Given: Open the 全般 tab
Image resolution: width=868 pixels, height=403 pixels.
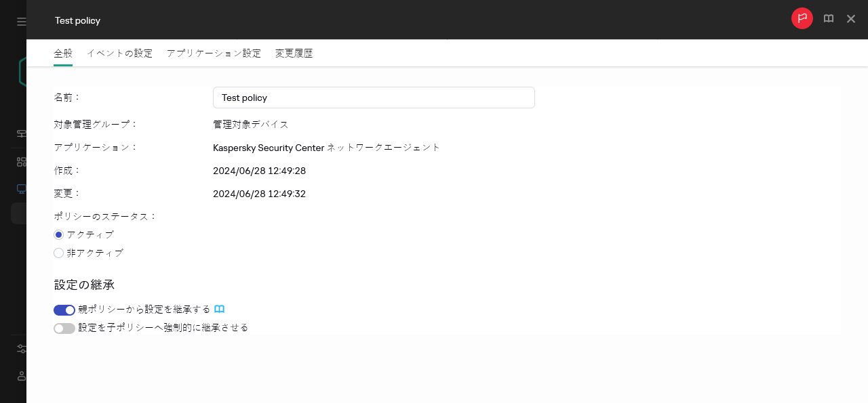Looking at the screenshot, I should click(x=63, y=53).
